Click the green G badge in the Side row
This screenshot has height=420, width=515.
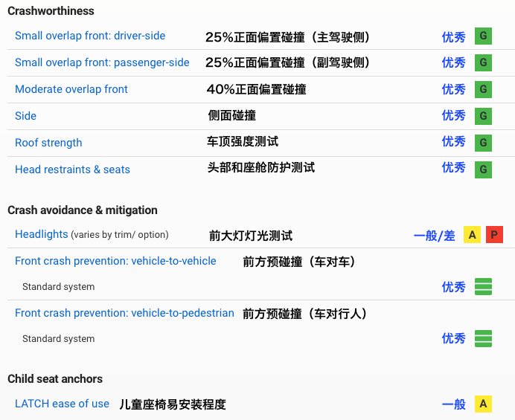pyautogui.click(x=483, y=116)
